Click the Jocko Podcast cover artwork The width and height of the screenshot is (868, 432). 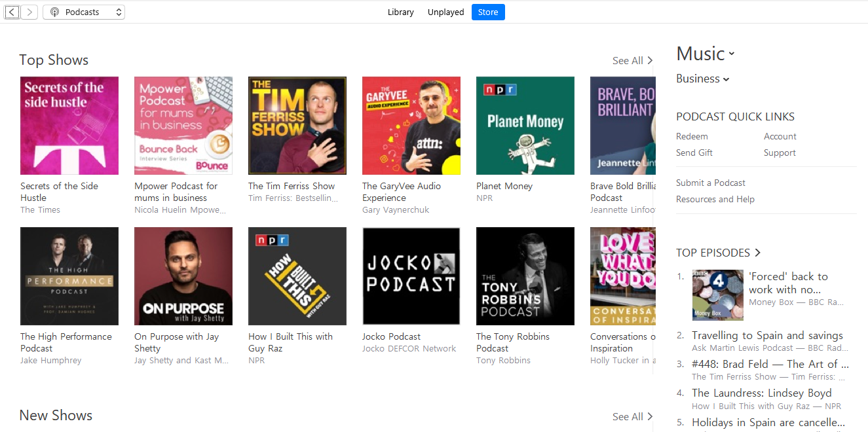pyautogui.click(x=411, y=276)
